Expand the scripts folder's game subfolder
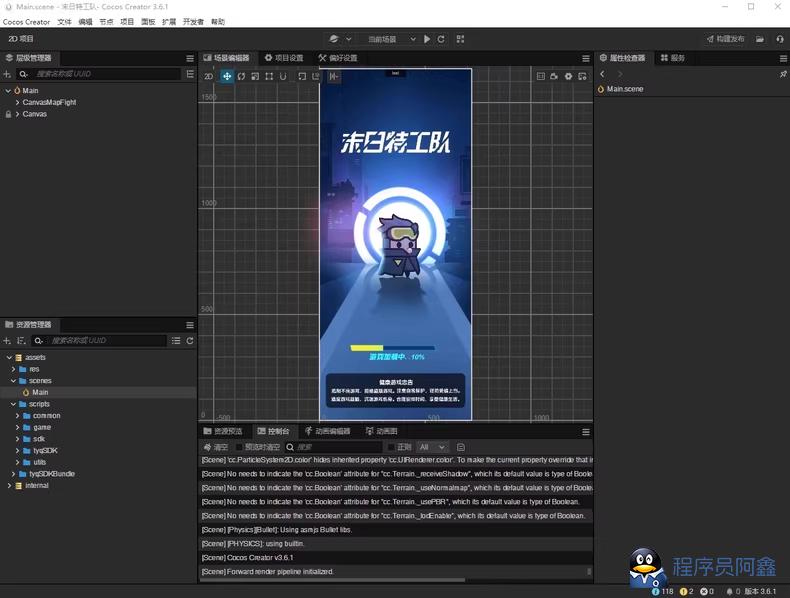 click(x=17, y=427)
